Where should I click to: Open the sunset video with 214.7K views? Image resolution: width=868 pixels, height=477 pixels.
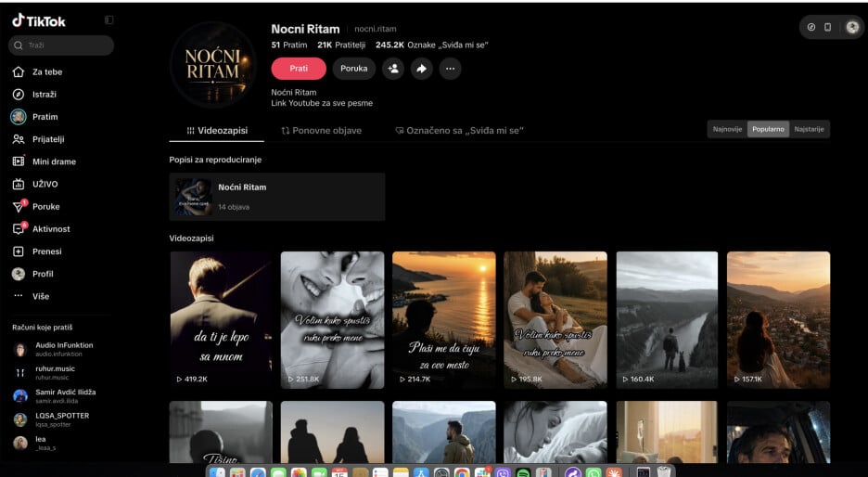[444, 319]
